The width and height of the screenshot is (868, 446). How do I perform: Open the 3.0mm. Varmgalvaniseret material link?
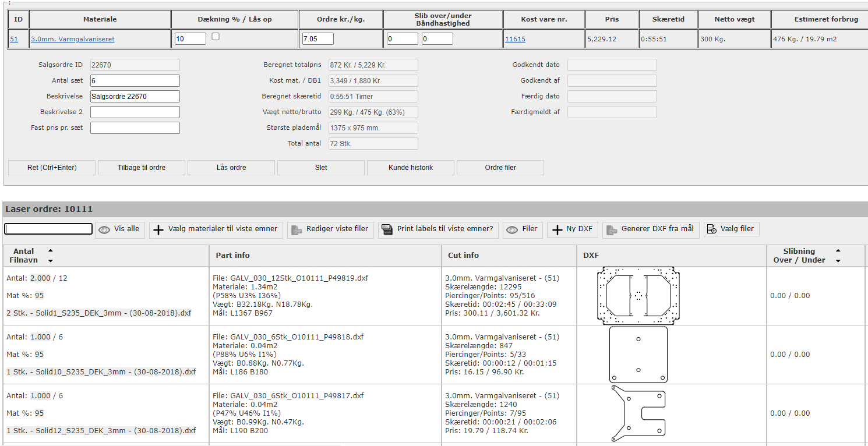click(72, 39)
